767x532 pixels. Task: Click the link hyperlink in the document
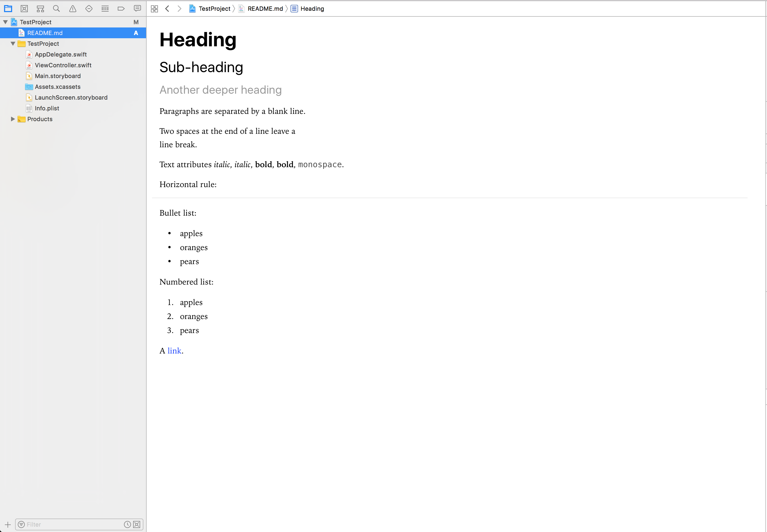click(x=174, y=350)
